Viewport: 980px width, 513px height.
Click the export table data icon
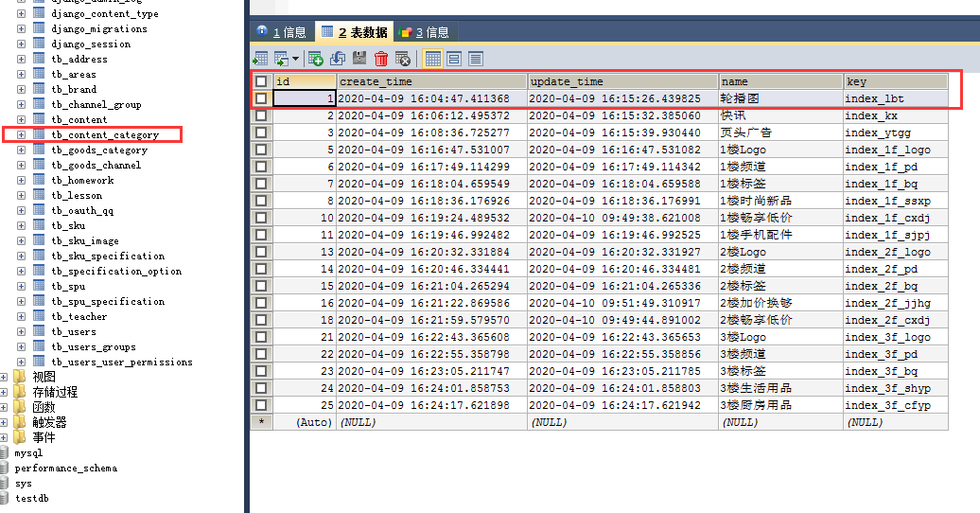pos(260,59)
